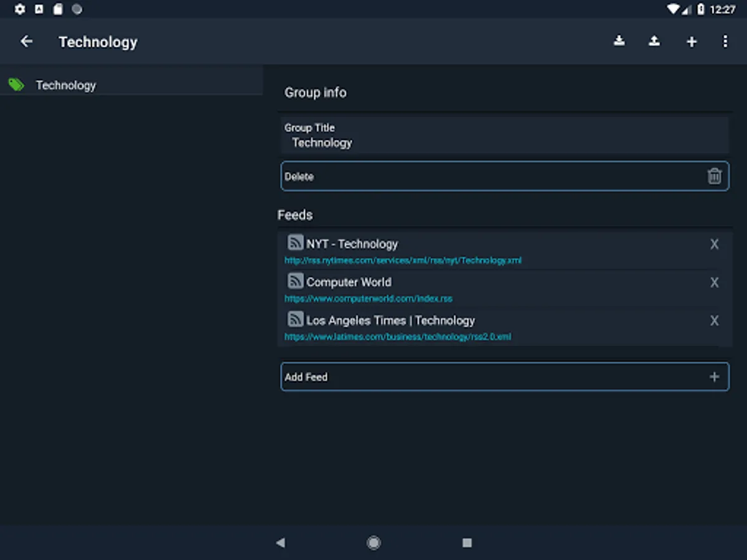747x560 pixels.
Task: Click the Group info heading
Action: (x=315, y=93)
